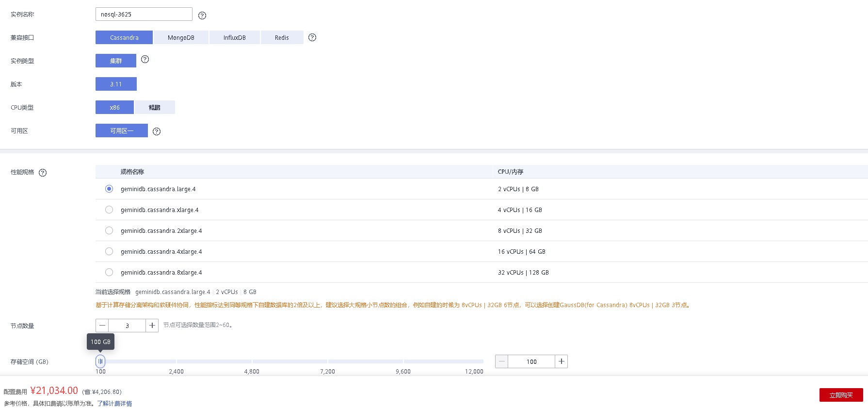Viewport: 868px width, 409px height.
Task: Open help icon beside 性能规格 label
Action: (43, 173)
